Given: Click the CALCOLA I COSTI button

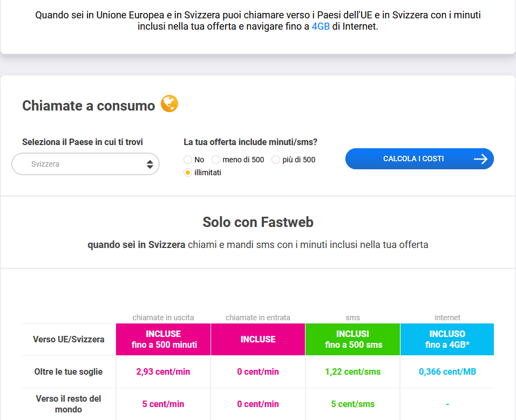Looking at the screenshot, I should 419,159.
